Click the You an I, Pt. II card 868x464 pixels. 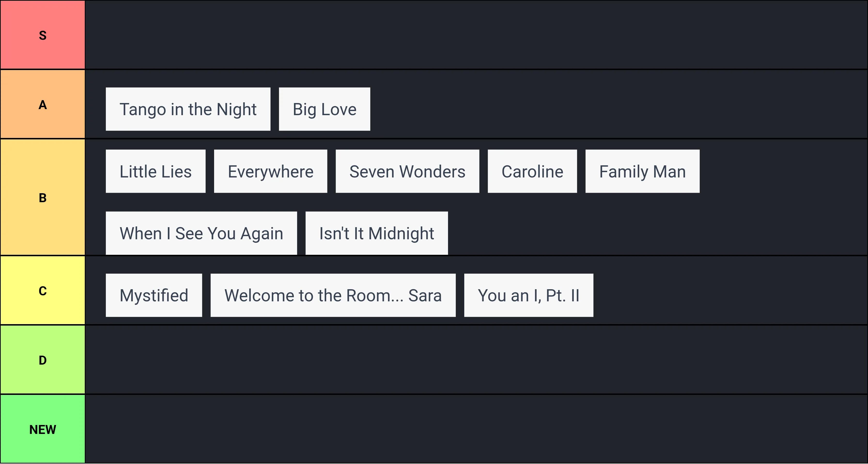pyautogui.click(x=528, y=296)
